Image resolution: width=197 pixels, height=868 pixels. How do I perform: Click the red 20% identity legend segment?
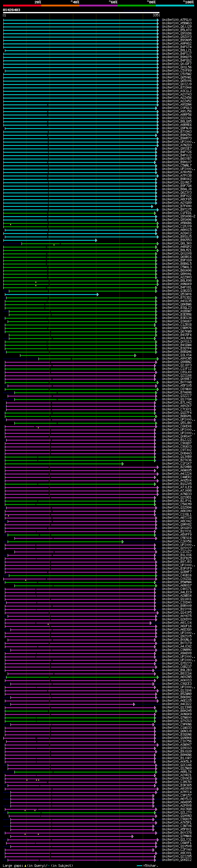tap(22, 6)
